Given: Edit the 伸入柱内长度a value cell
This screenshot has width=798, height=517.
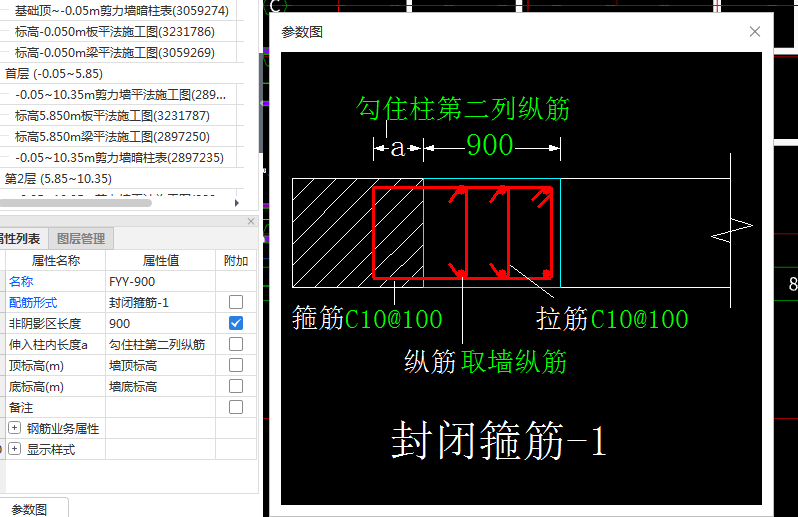Looking at the screenshot, I should click(x=160, y=344).
